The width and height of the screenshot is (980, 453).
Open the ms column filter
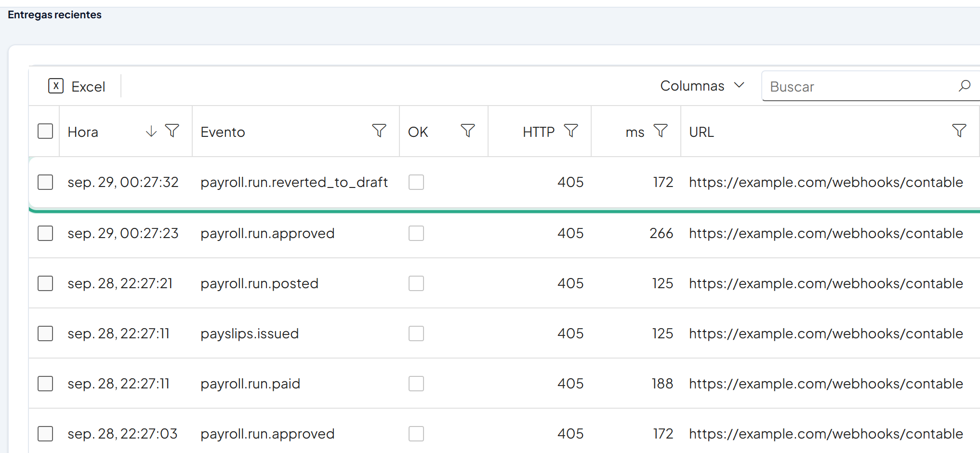(661, 131)
